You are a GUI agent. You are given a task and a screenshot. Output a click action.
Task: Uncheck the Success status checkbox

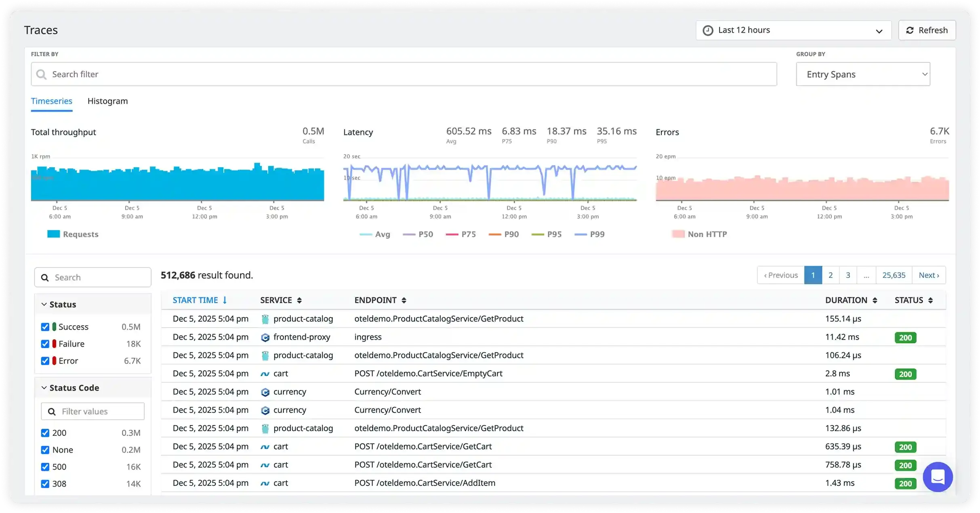pyautogui.click(x=45, y=327)
